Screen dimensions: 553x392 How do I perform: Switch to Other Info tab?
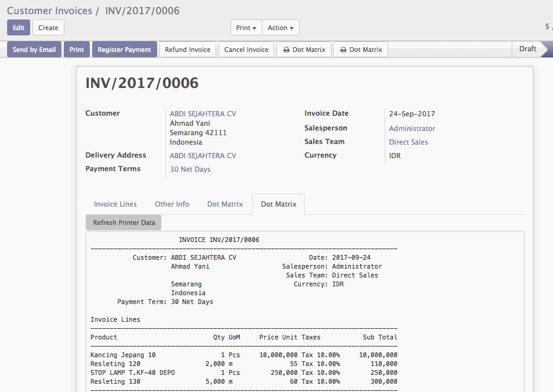pyautogui.click(x=172, y=204)
